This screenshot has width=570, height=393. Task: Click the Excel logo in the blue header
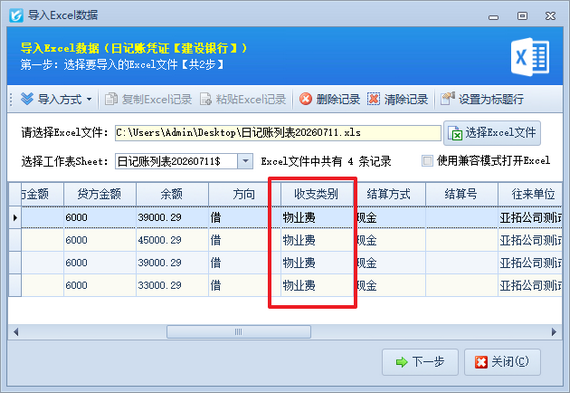(530, 57)
